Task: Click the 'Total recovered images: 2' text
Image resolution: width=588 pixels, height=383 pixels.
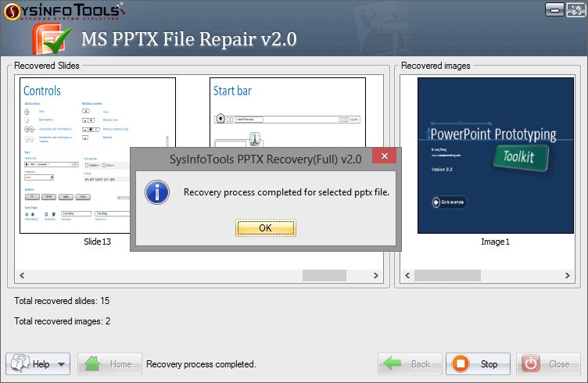Action: (x=63, y=321)
